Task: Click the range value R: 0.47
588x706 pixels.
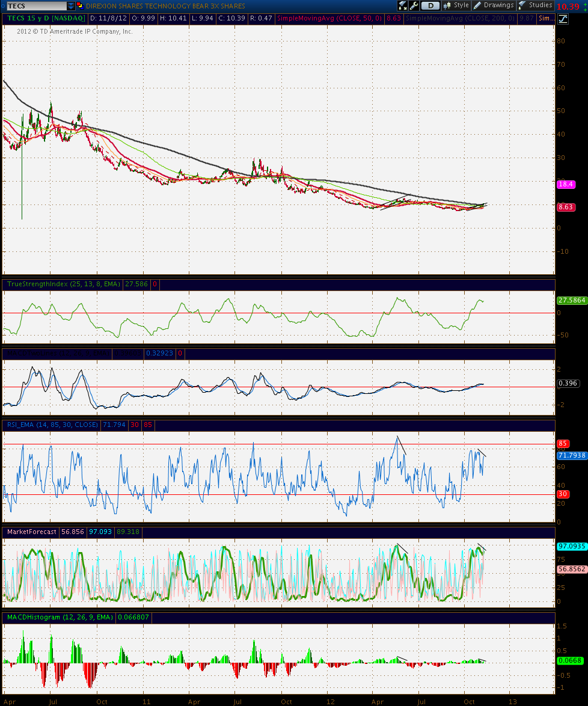Action: [x=261, y=19]
